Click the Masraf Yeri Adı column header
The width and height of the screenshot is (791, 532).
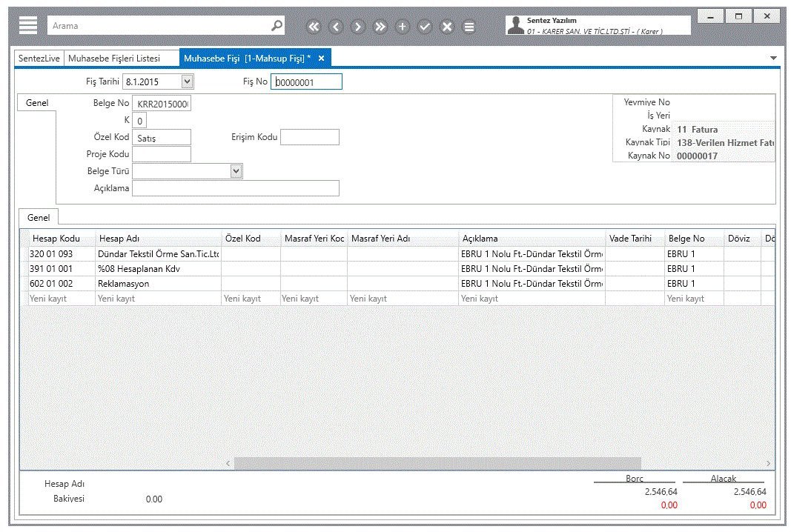pyautogui.click(x=403, y=238)
